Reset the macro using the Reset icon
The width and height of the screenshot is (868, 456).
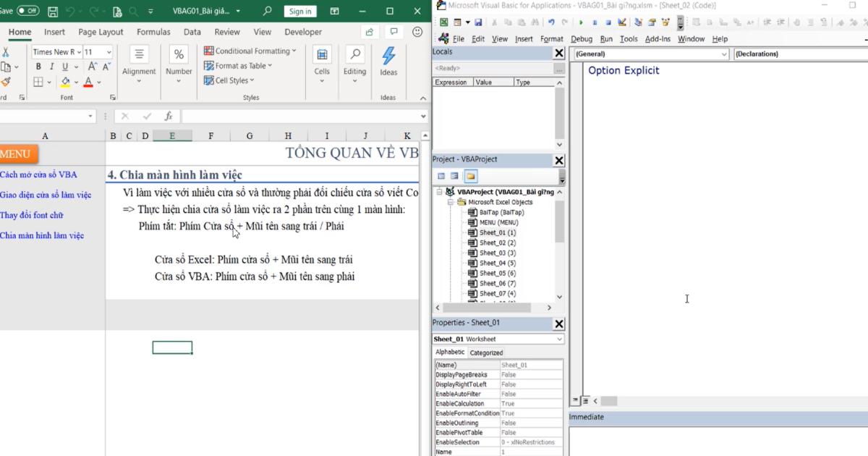tap(608, 22)
